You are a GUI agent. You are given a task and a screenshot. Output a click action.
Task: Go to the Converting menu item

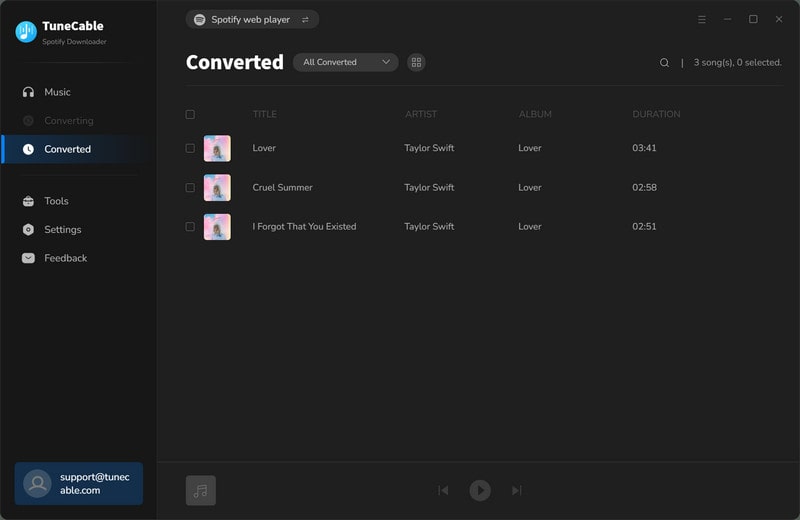pyautogui.click(x=79, y=120)
